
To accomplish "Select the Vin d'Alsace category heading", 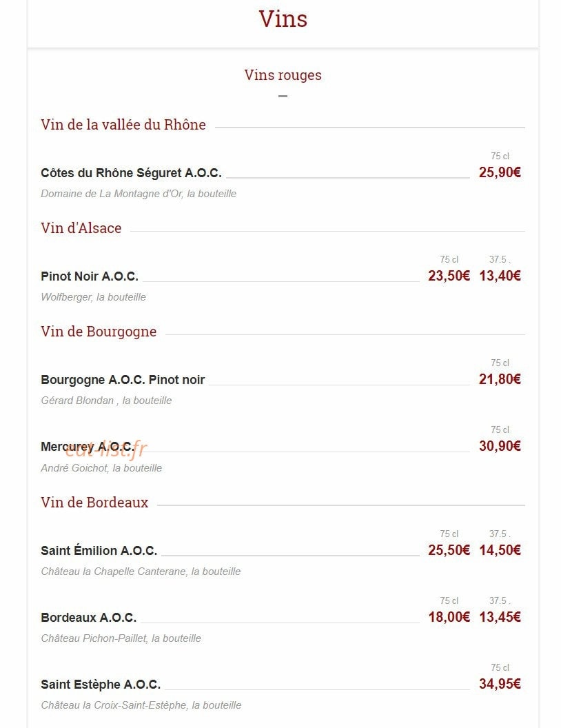I will [81, 228].
